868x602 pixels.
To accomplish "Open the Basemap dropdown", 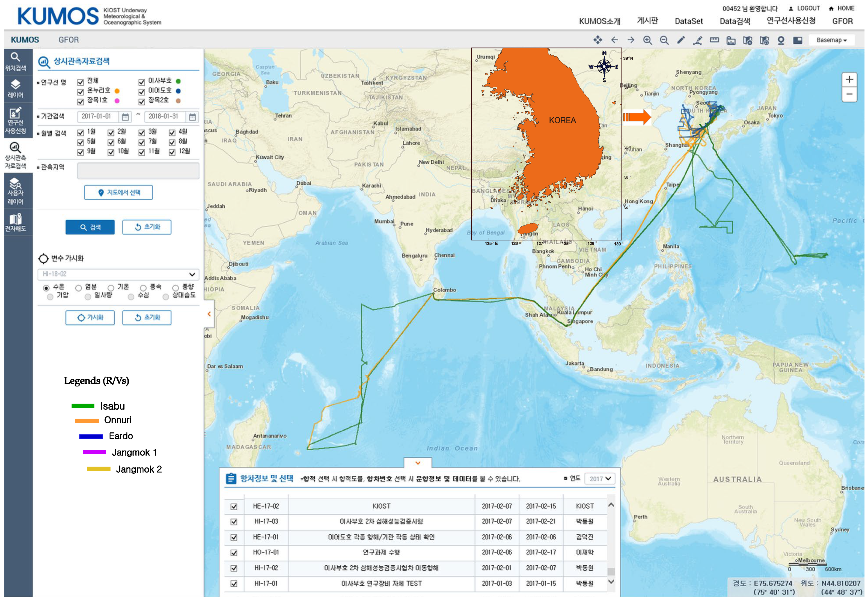I will (831, 40).
